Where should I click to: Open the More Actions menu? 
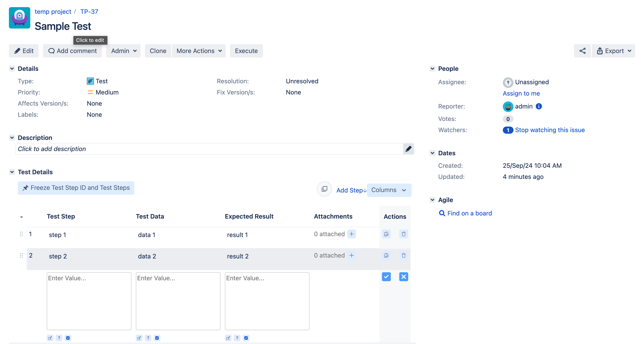[199, 51]
